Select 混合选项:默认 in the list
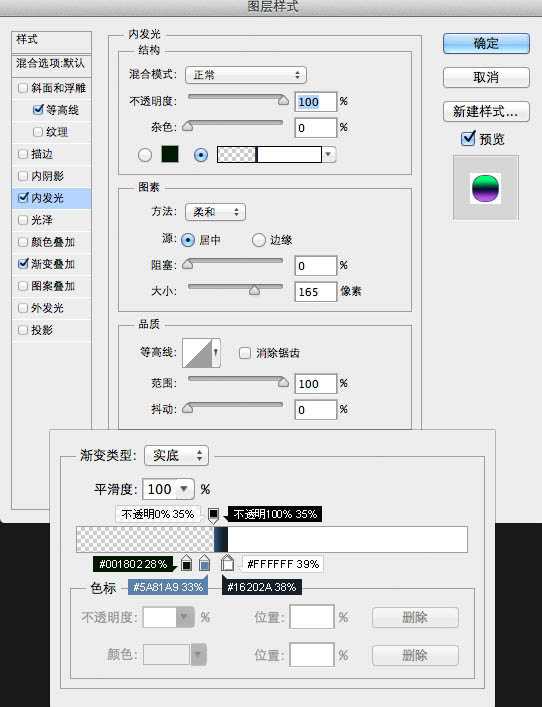Viewport: 542px width, 707px height. coord(51,64)
